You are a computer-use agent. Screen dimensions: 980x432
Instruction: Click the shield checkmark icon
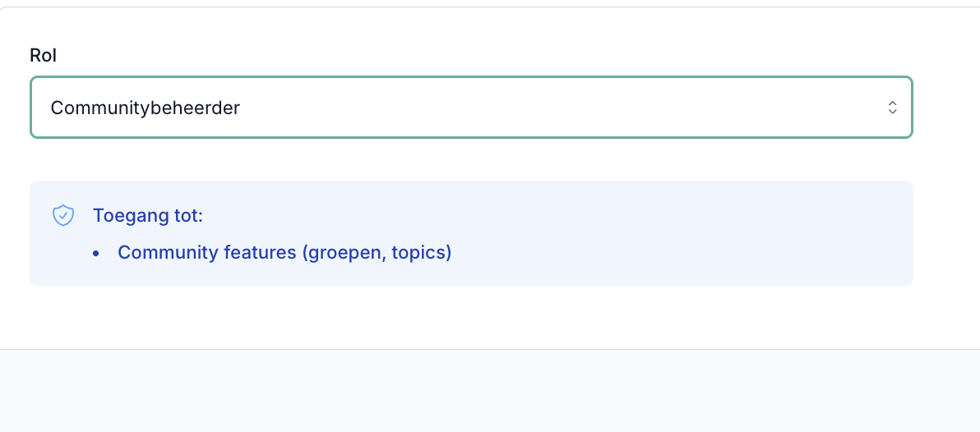pos(63,215)
